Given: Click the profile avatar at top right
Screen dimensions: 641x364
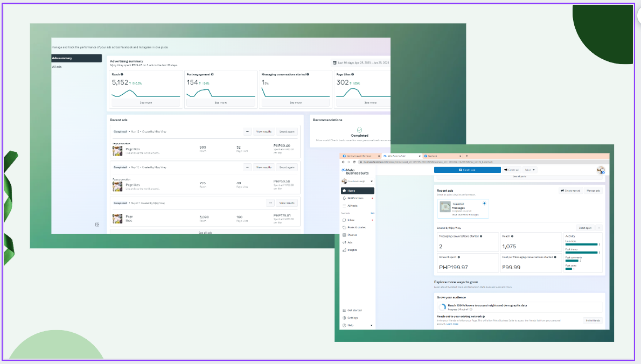Looking at the screenshot, I should tap(601, 170).
